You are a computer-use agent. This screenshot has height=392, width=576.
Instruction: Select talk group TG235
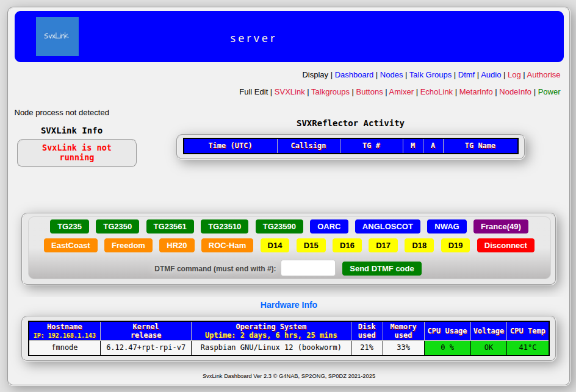point(69,226)
